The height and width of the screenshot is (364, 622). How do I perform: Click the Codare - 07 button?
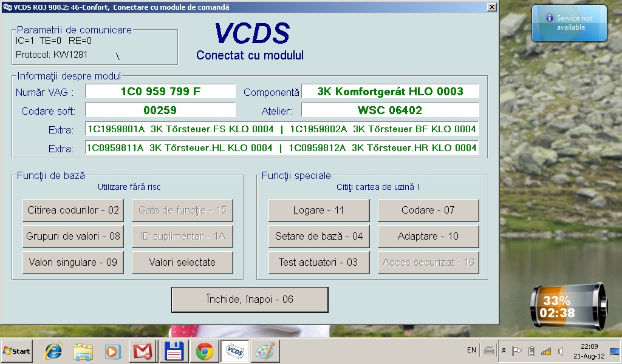pyautogui.click(x=428, y=211)
